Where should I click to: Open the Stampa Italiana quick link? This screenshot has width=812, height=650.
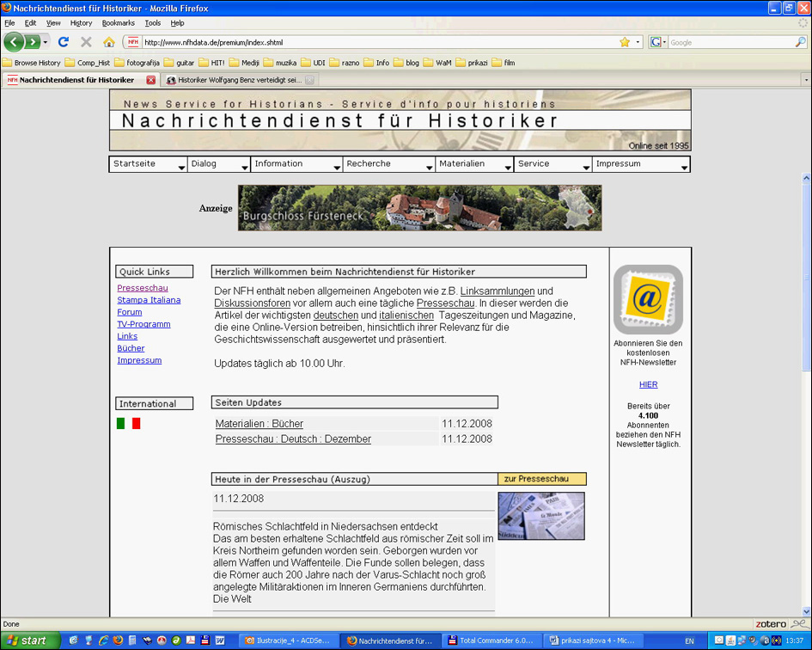click(x=149, y=300)
